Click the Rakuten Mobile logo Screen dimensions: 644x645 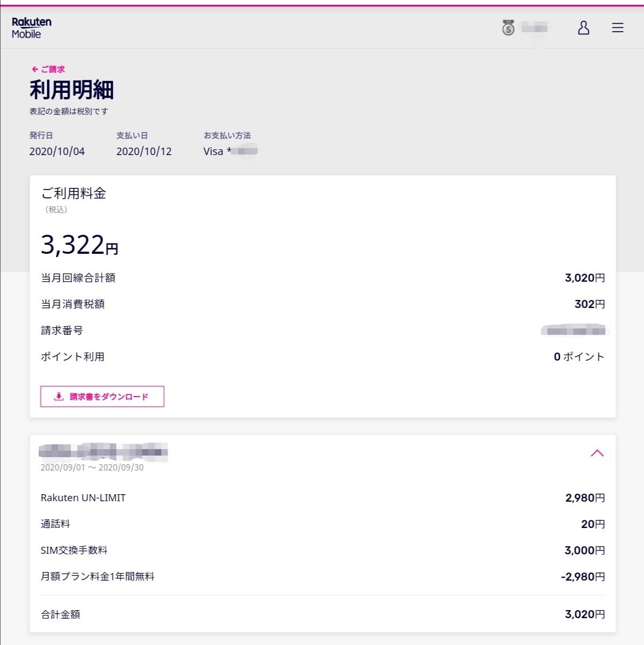coord(32,28)
